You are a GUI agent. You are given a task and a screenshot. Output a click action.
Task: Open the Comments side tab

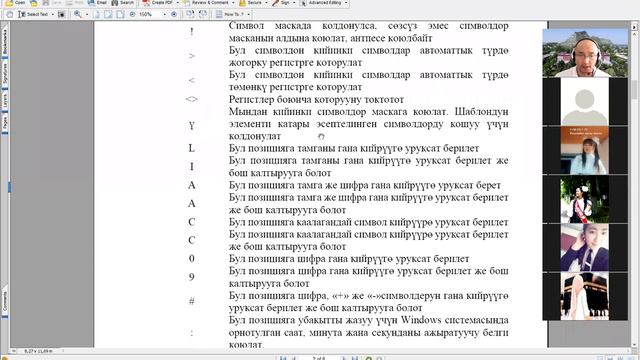click(4, 301)
